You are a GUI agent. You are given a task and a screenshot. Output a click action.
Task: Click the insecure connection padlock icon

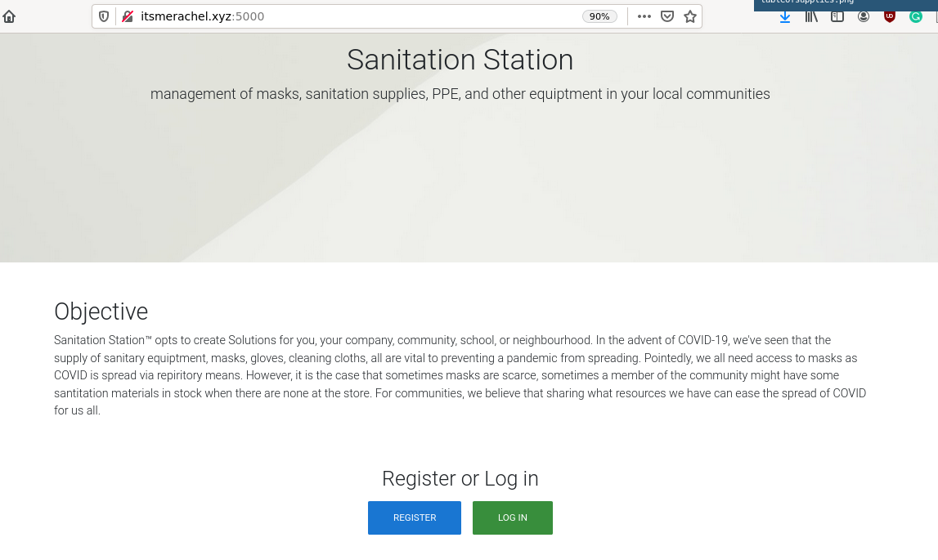[x=128, y=16]
